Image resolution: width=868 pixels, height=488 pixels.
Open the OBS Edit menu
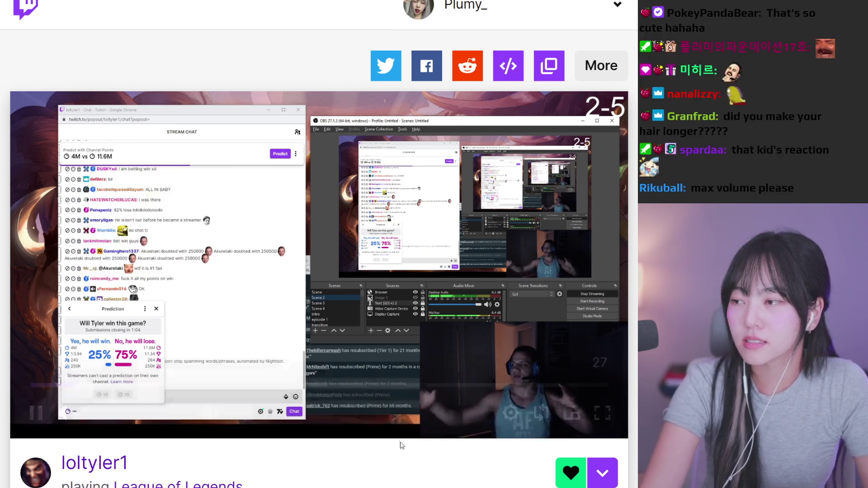pyautogui.click(x=327, y=130)
